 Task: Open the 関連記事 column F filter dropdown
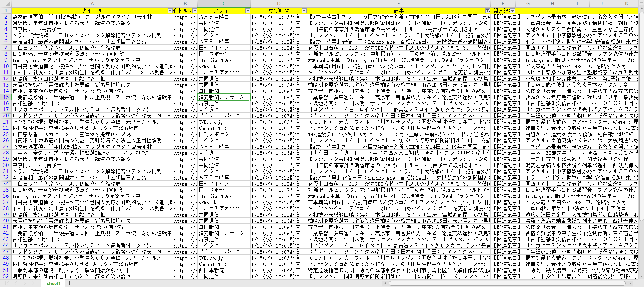tap(513, 11)
